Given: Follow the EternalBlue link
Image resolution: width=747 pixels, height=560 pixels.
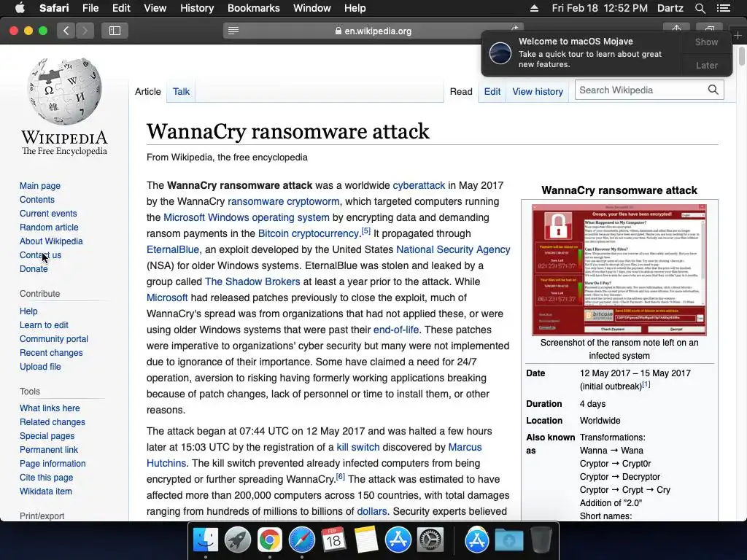Looking at the screenshot, I should coord(173,249).
